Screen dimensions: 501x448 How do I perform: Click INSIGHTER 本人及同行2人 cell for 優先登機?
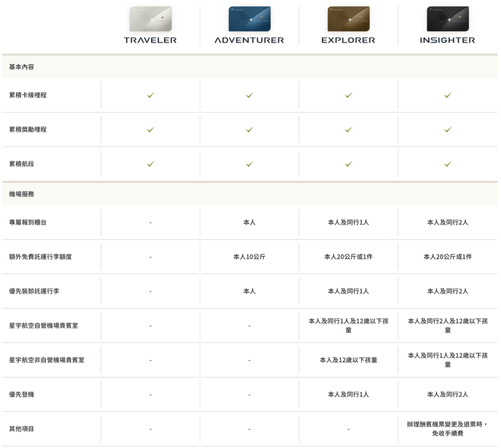click(x=447, y=394)
